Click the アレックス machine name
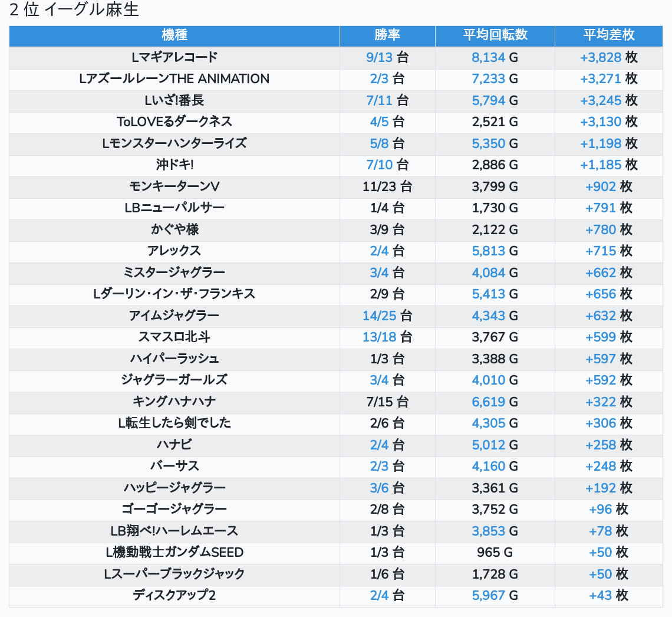 174,251
